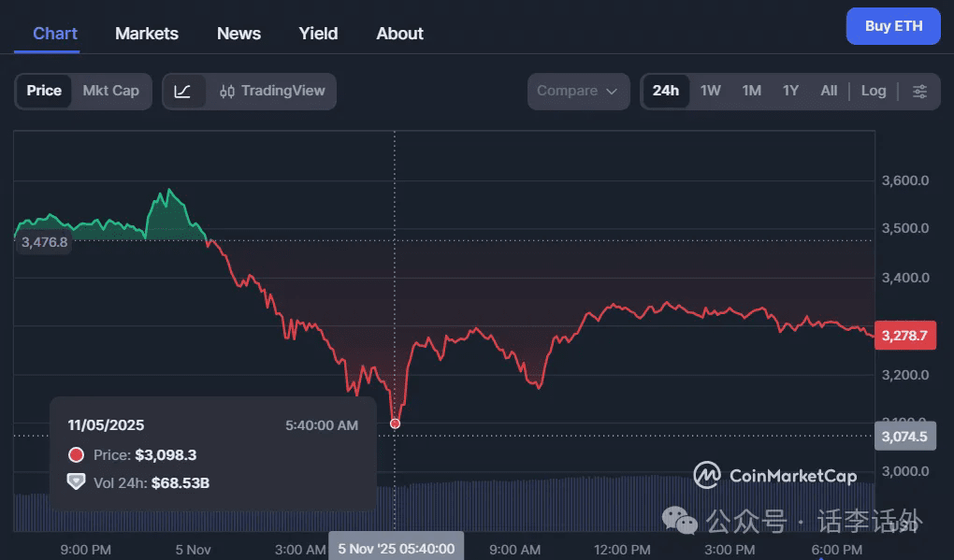This screenshot has height=560, width=954.
Task: Select the line chart icon
Action: (x=183, y=92)
